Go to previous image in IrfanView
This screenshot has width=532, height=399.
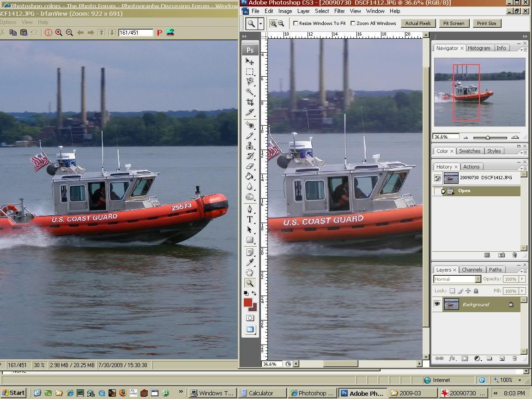80,33
